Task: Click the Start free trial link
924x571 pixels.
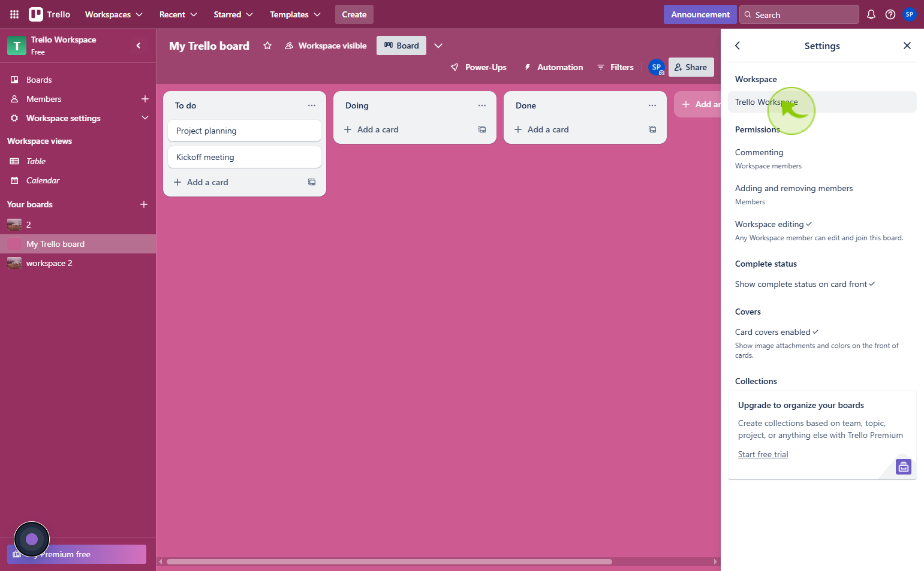Action: (763, 454)
